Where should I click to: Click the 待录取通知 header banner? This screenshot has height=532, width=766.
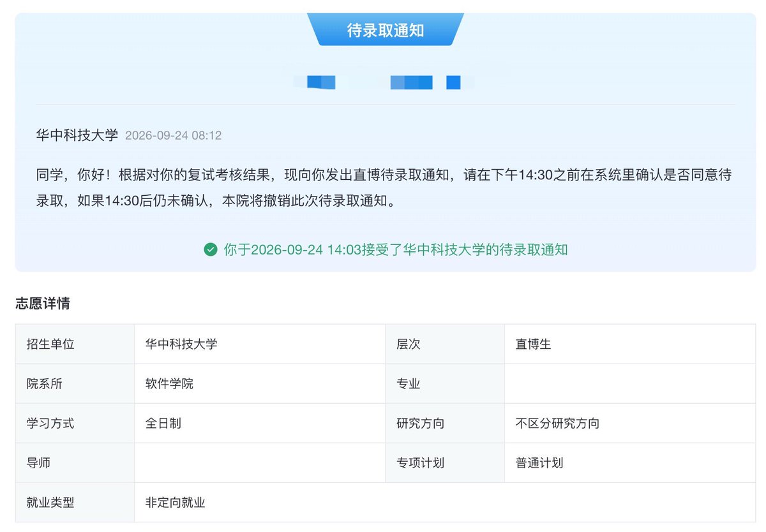[x=386, y=29]
